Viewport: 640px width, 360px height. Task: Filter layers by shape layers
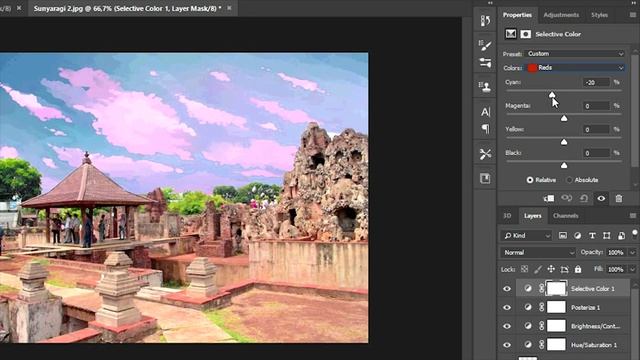pos(607,236)
